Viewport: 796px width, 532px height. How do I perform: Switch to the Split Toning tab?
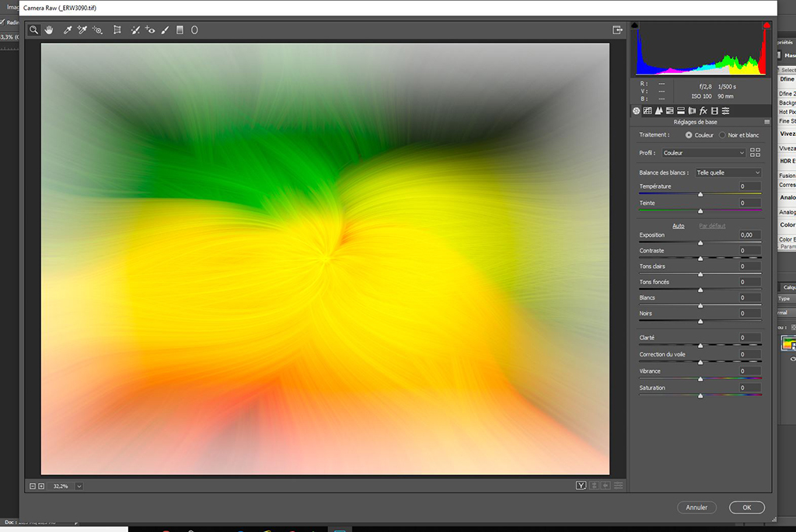point(681,110)
